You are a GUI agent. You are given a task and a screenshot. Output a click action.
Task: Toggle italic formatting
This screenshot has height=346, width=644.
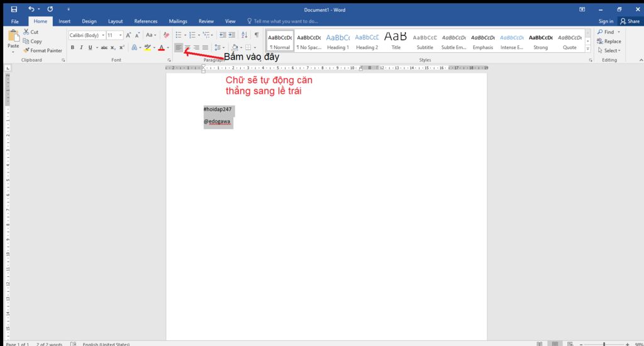pos(81,48)
